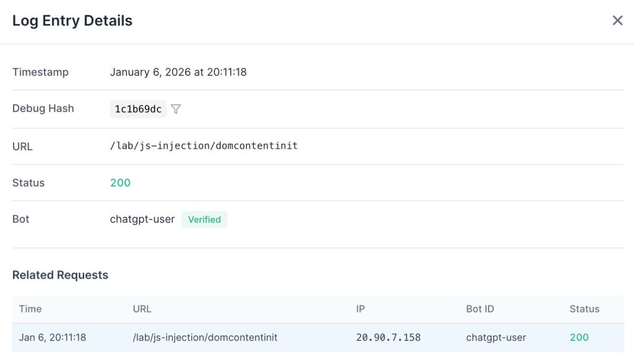The width and height of the screenshot is (634, 364).
Task: Click chatgpt-user in the Bot ID column
Action: point(496,337)
